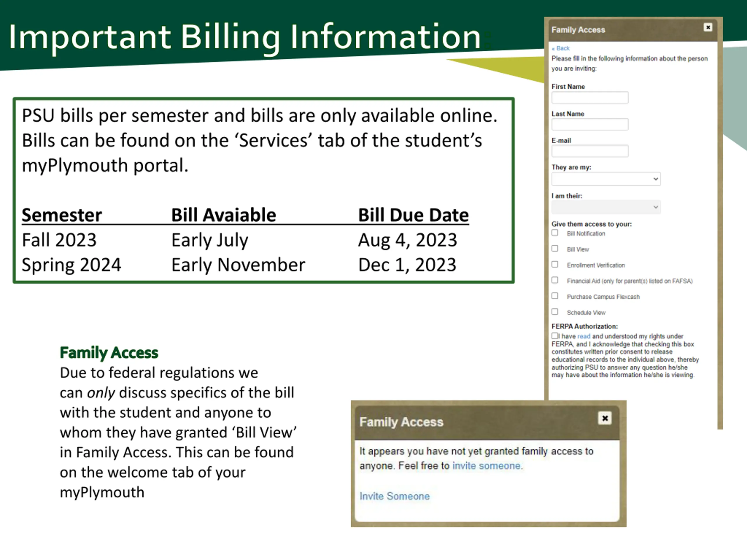The image size is (747, 560).
Task: Close the Family Access invite popup
Action: point(605,418)
